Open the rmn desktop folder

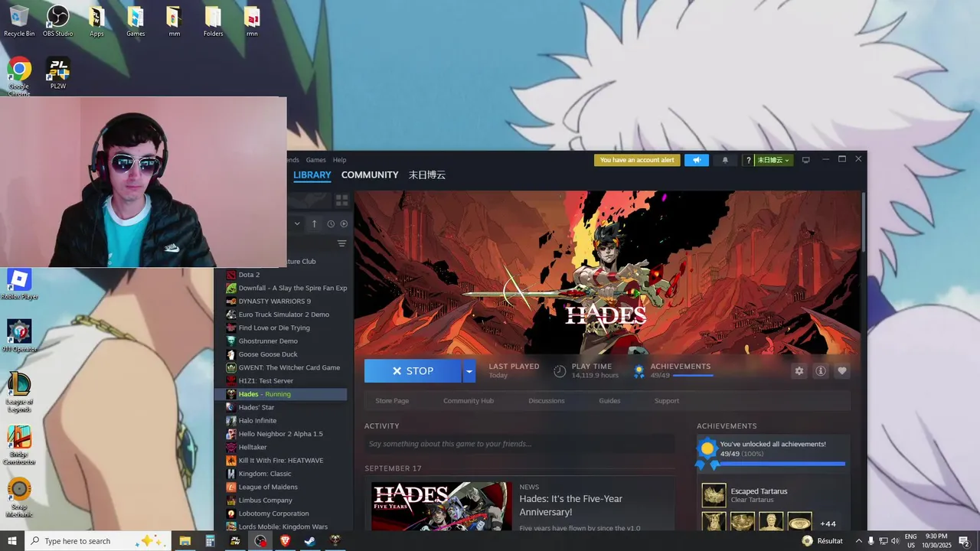(252, 21)
